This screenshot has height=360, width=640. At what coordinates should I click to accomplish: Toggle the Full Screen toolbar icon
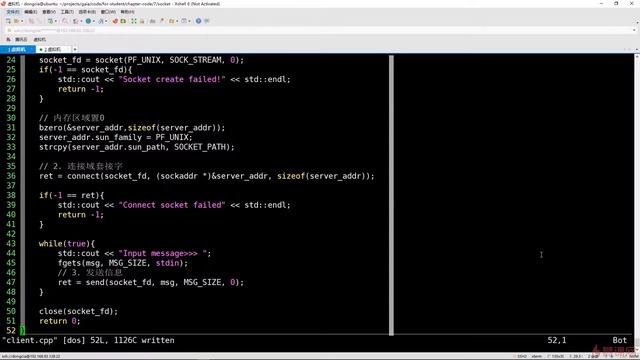pos(133,21)
